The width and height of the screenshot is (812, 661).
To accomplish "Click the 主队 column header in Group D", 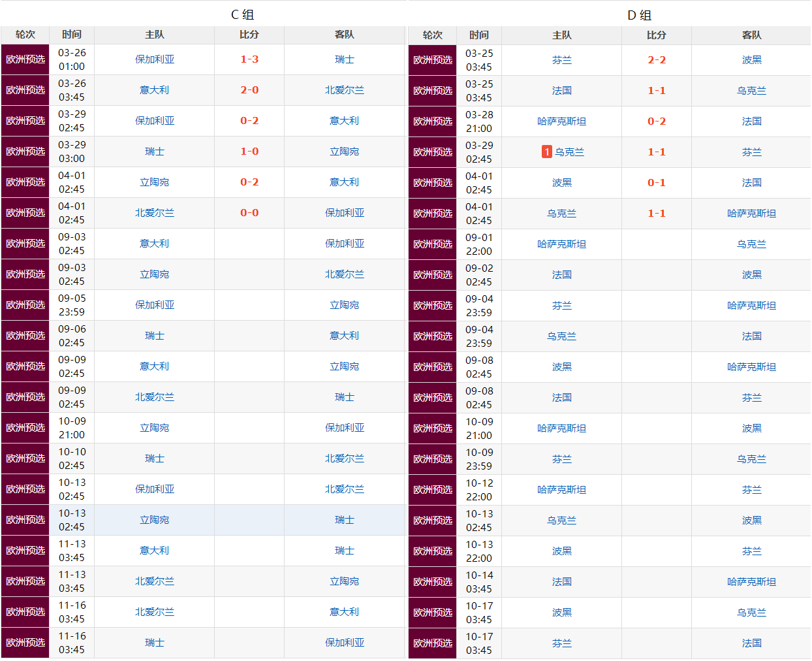I will 562,35.
